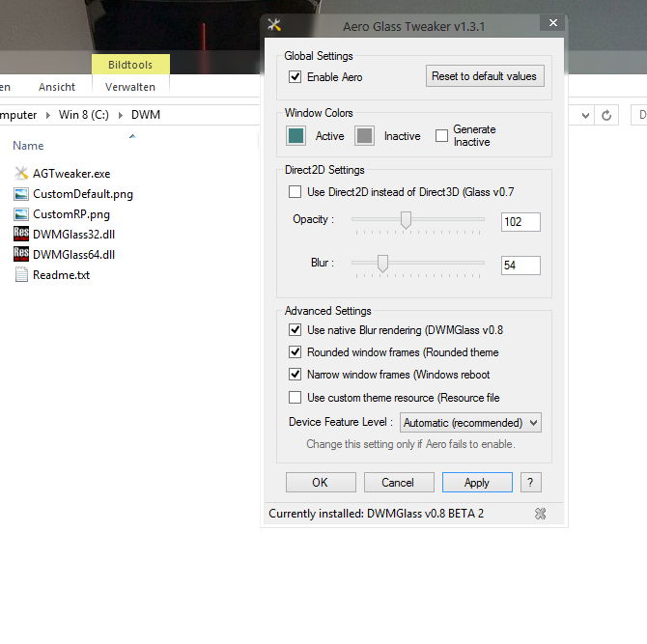Expand the arrow before Win 8 (C:) breadcrumb
Image resolution: width=647 pixels, height=644 pixels.
[48, 115]
